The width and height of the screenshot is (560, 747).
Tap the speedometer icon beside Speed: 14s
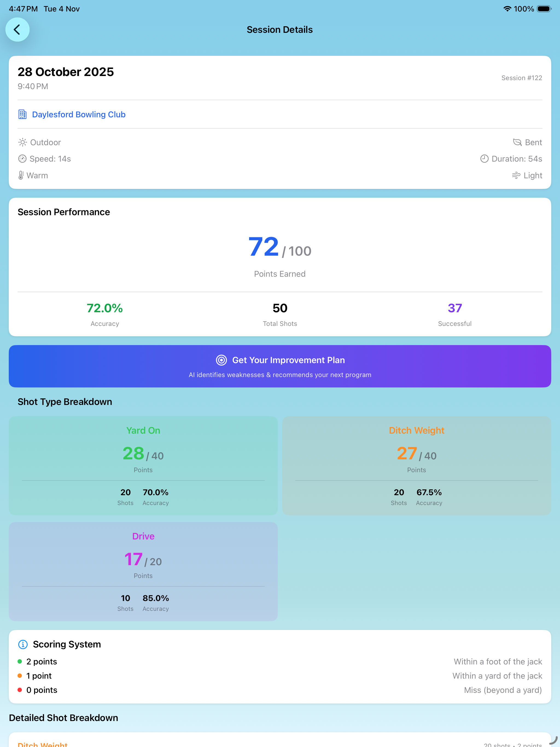click(x=22, y=159)
